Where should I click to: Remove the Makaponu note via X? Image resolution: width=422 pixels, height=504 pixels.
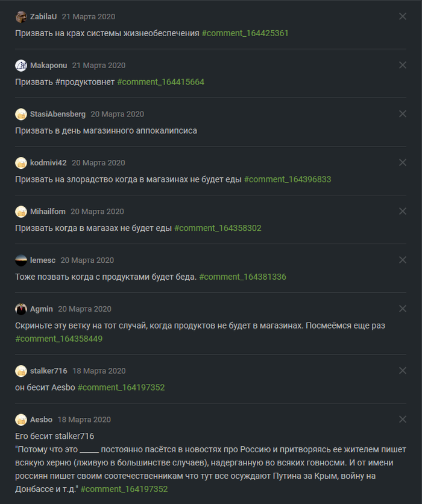point(403,65)
